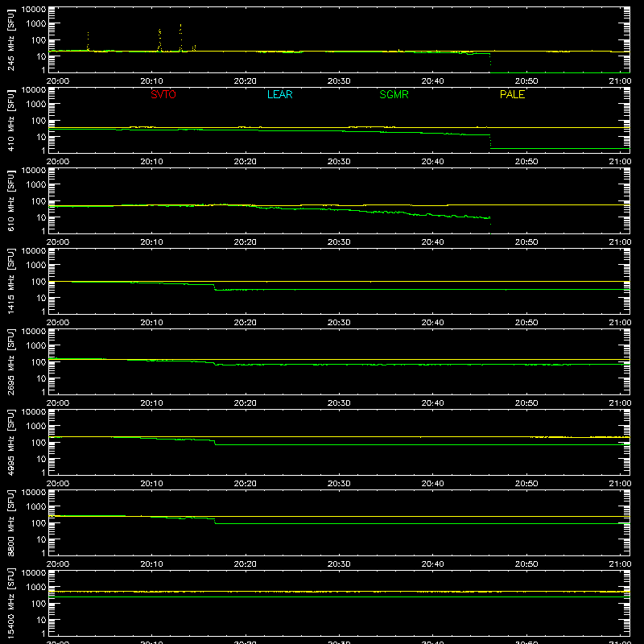644x644 pixels.
Task: Click the 10000 y-axis value of 245 MHz plot
Action: (x=34, y=10)
